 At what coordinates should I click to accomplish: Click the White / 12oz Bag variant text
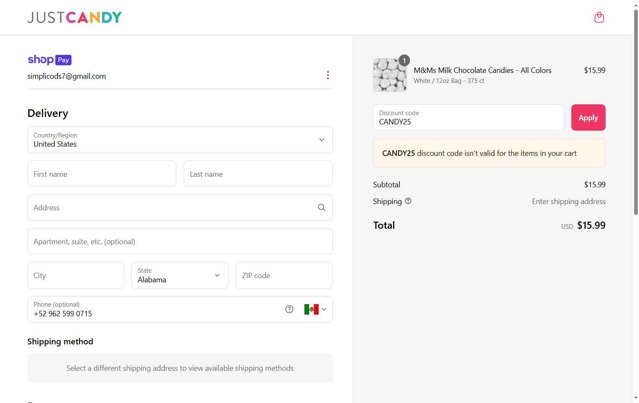coord(449,81)
